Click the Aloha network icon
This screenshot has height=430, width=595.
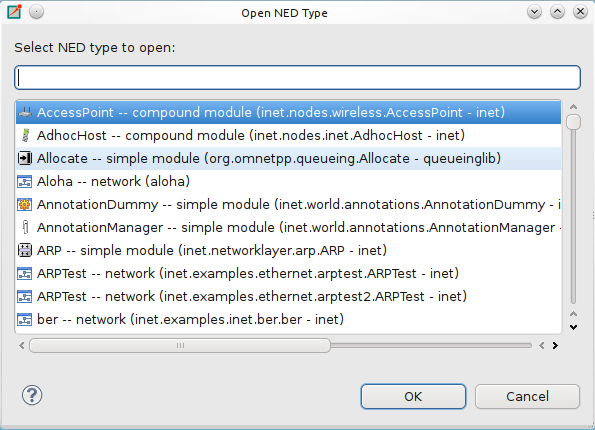click(25, 181)
